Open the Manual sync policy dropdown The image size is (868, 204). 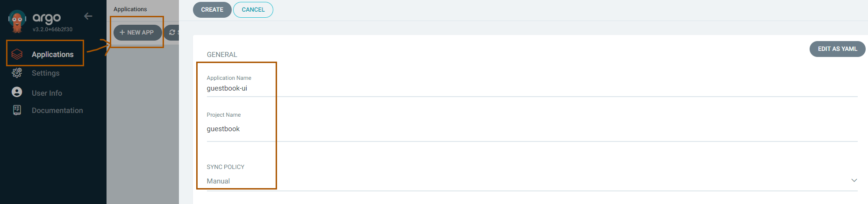pos(514,181)
